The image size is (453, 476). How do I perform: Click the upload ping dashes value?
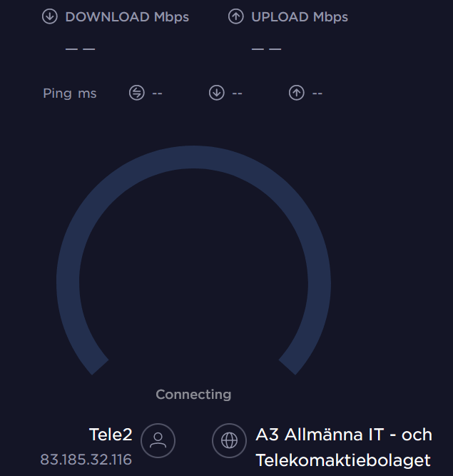[317, 93]
